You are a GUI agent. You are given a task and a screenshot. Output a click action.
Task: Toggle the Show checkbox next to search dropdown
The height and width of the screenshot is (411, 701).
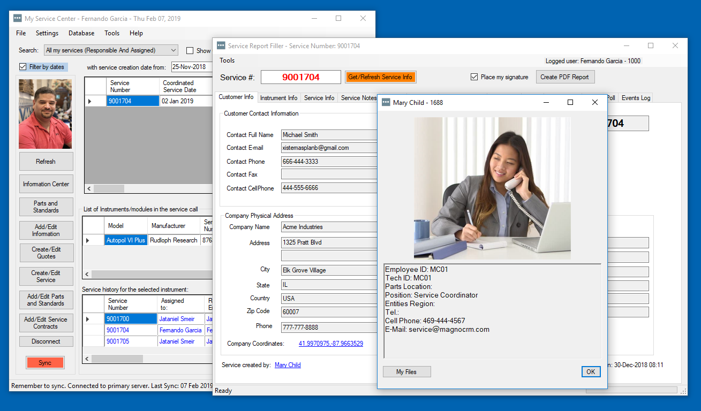click(190, 51)
